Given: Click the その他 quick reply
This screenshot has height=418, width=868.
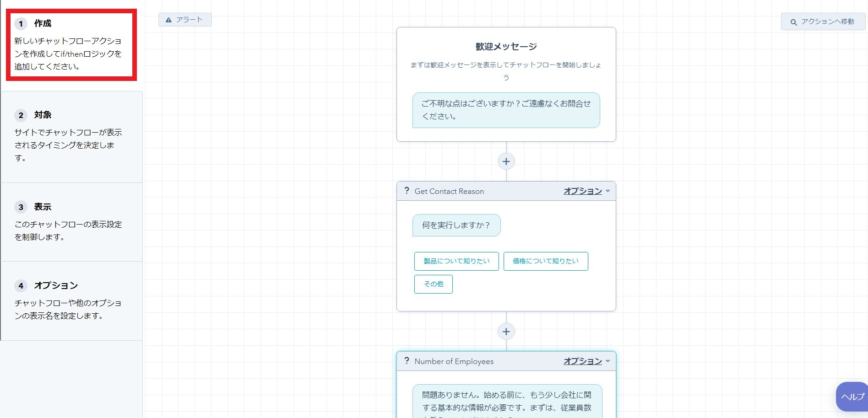Looking at the screenshot, I should 434,284.
